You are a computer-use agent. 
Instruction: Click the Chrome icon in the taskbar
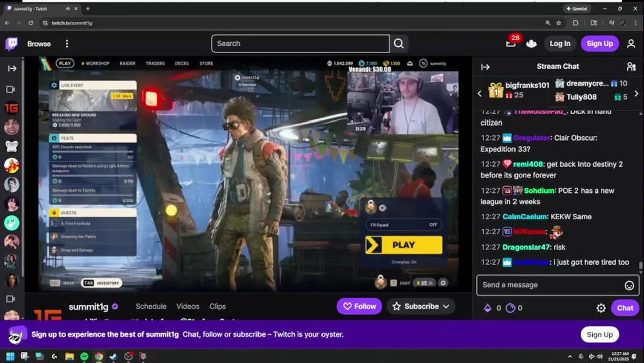99,357
